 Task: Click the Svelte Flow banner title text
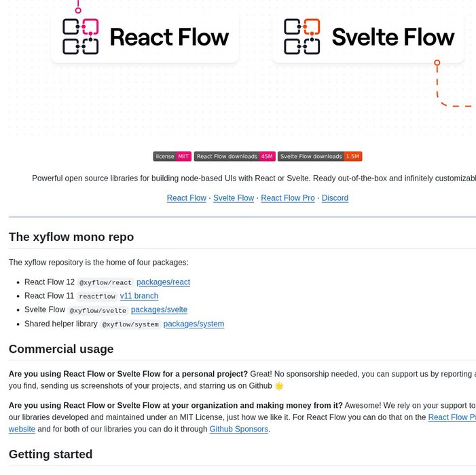point(392,37)
